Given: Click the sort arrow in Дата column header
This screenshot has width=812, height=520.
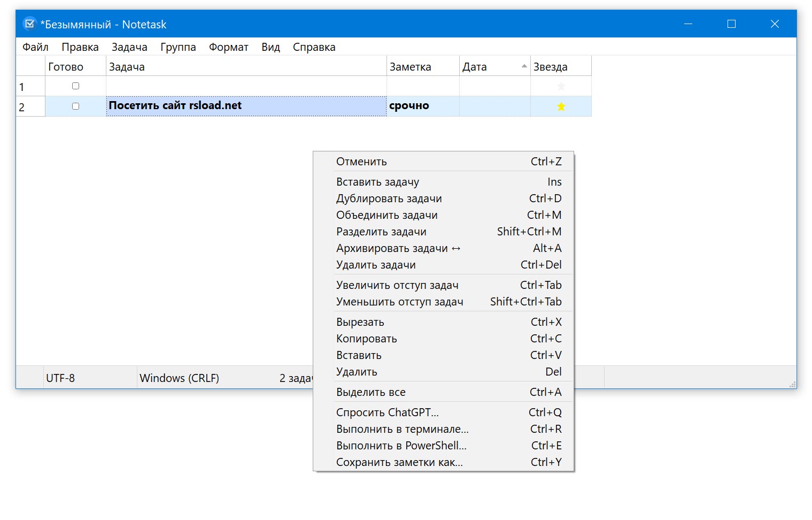Looking at the screenshot, I should (524, 66).
